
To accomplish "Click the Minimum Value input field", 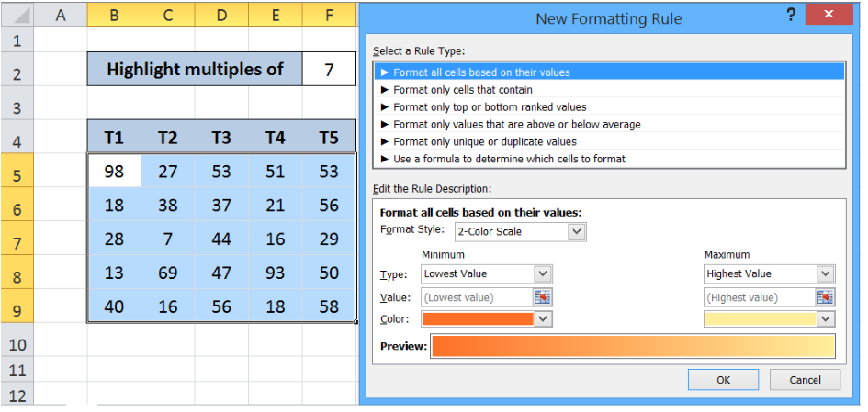I will (477, 297).
